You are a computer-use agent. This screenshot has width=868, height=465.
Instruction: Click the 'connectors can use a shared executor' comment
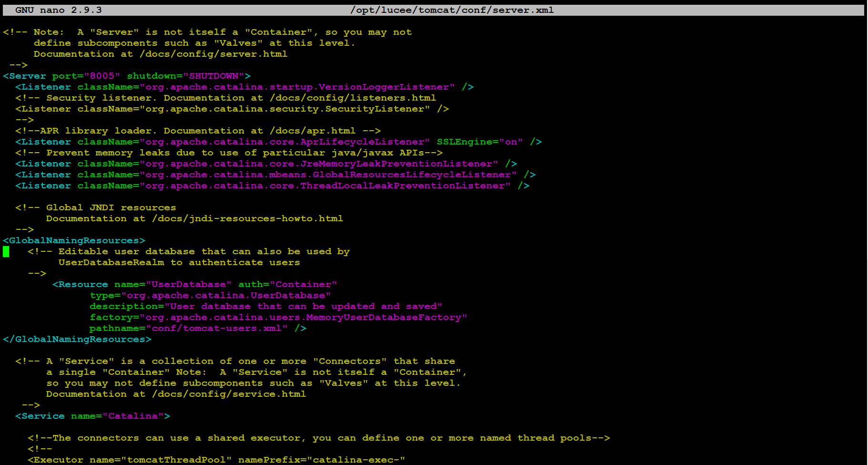click(319, 438)
